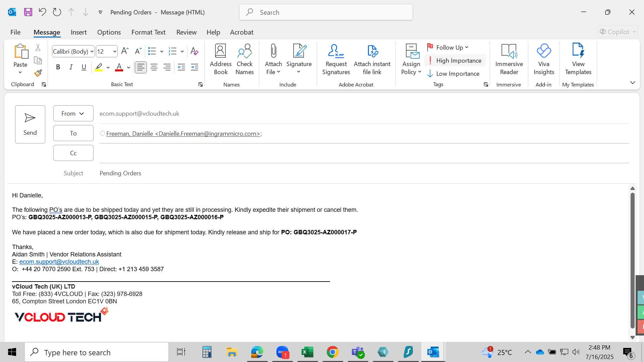644x362 pixels.
Task: Expand the Paste options arrow
Action: click(x=20, y=72)
